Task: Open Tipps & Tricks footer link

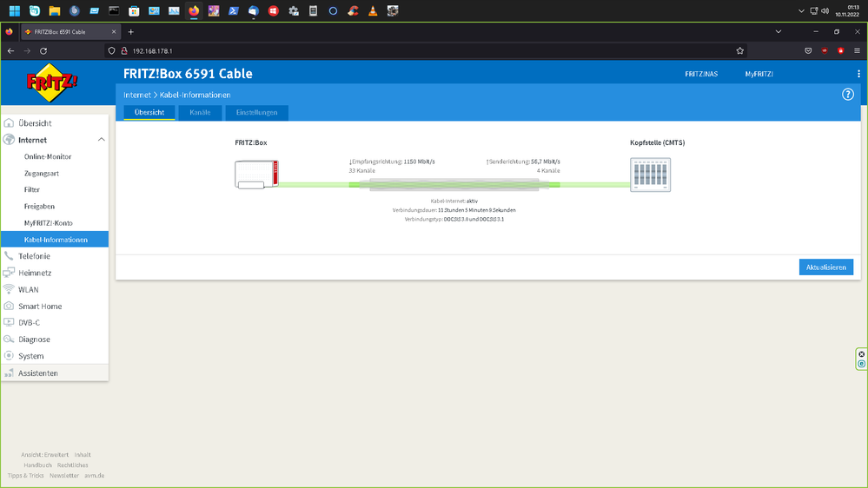Action: coord(25,476)
